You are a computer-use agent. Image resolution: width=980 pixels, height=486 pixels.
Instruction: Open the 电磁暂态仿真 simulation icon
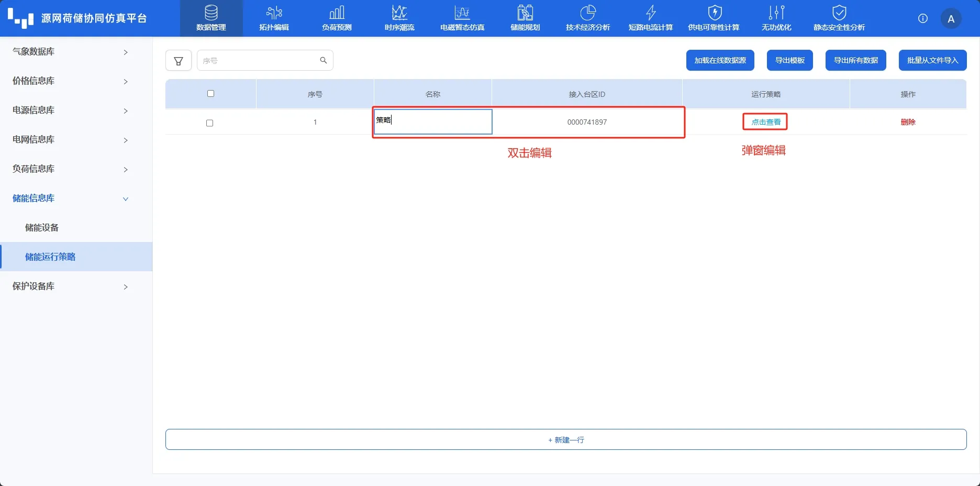click(462, 13)
